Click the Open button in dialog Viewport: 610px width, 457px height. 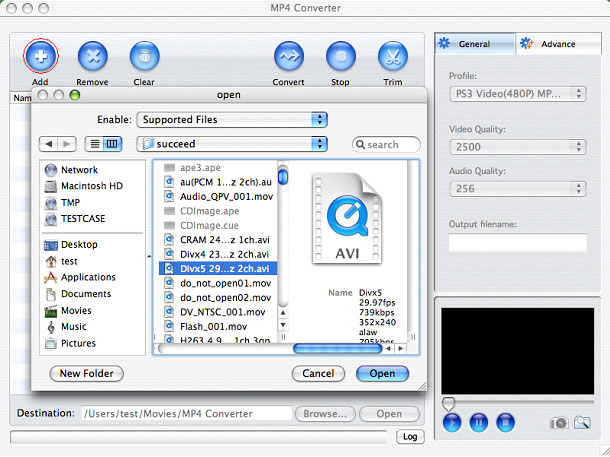382,373
